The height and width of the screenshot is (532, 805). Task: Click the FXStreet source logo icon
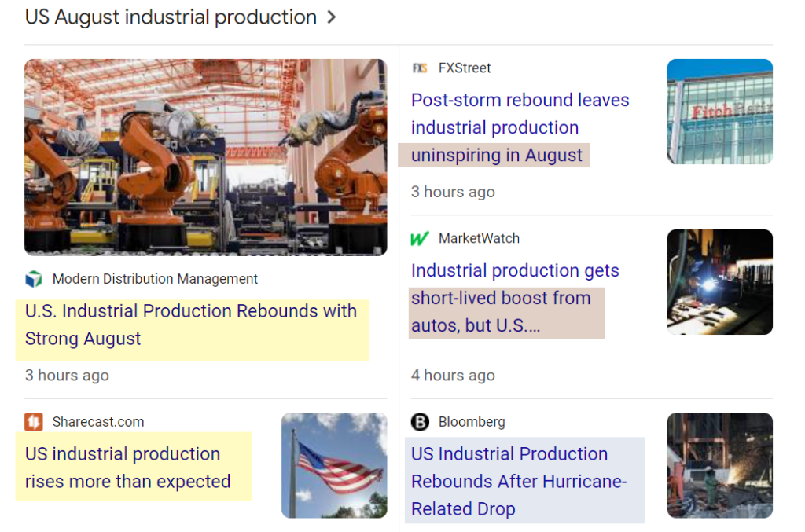click(x=420, y=68)
